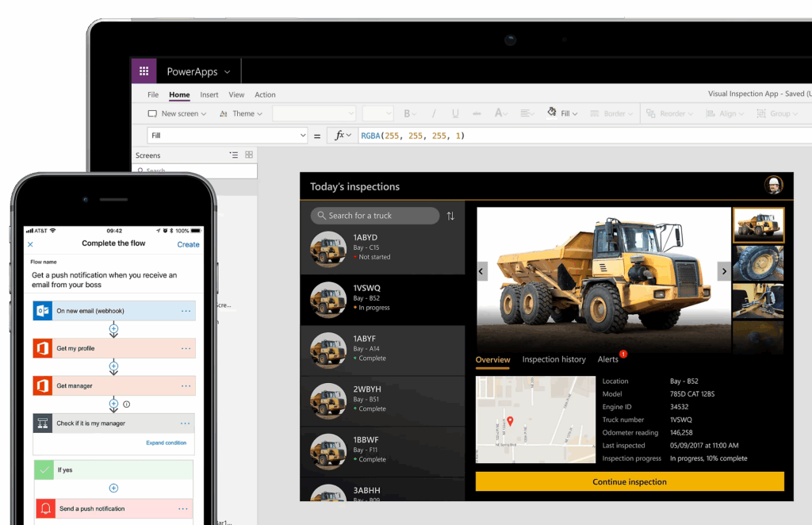Open the Insert menu tab

tap(209, 94)
